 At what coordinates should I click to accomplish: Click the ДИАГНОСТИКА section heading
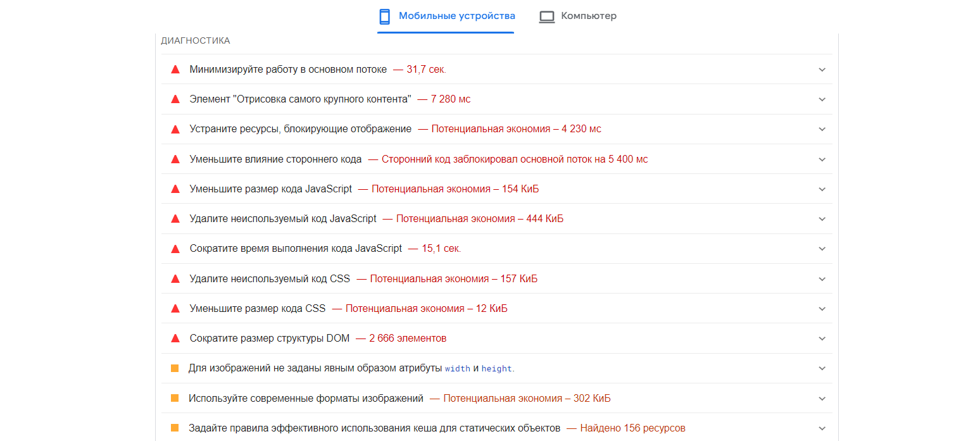point(195,40)
